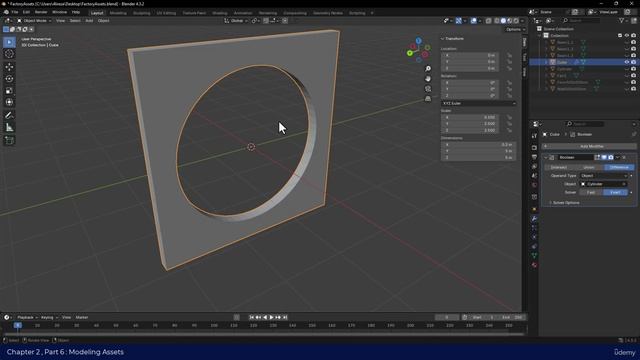Choose the Exact solver
The height and width of the screenshot is (360, 640).
(x=616, y=192)
